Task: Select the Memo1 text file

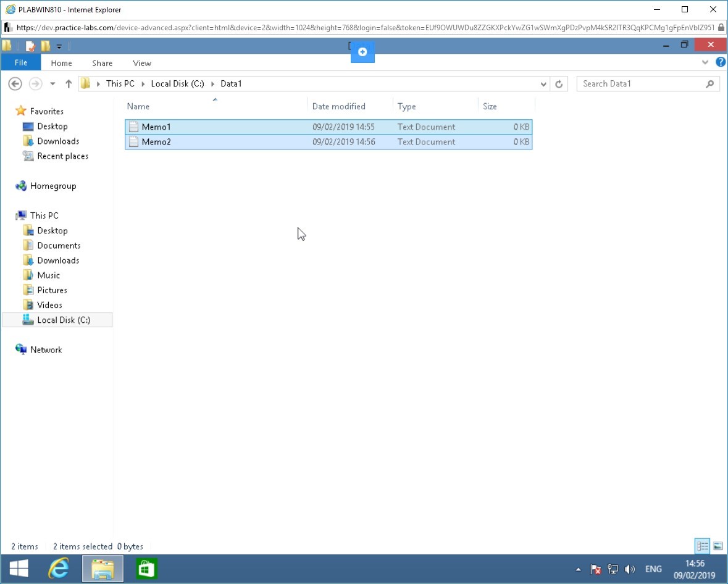Action: (328, 127)
